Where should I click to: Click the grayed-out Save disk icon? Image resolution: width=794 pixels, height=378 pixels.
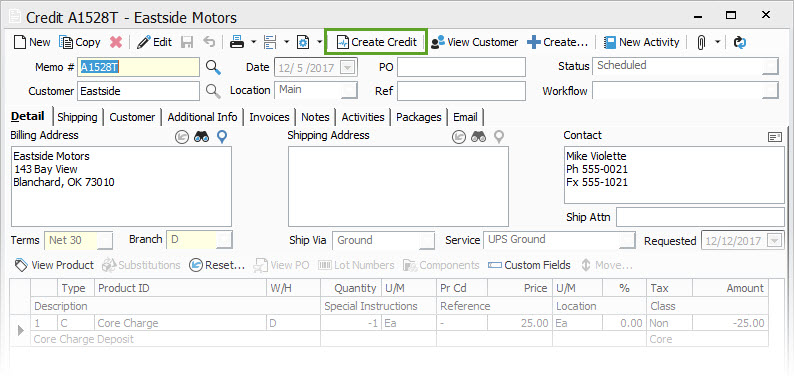pyautogui.click(x=187, y=42)
